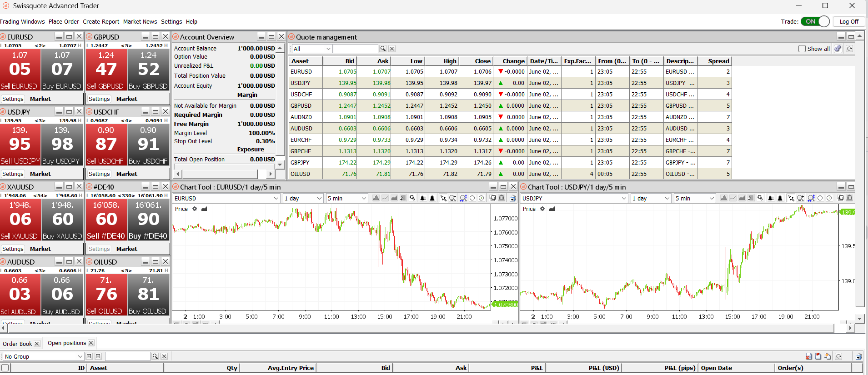Click search magnifier in Open positions toolbar
The width and height of the screenshot is (868, 375).
click(x=155, y=356)
